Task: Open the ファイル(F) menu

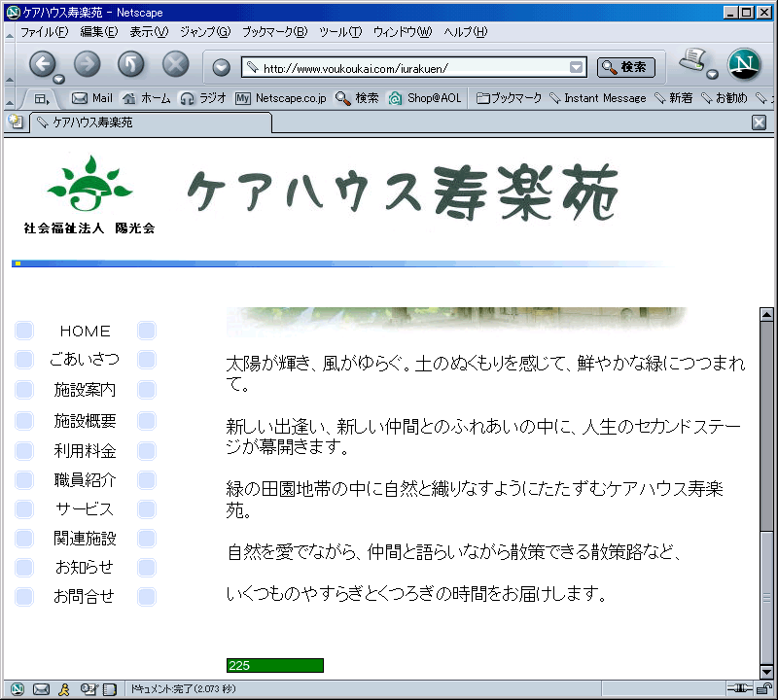Action: (44, 32)
